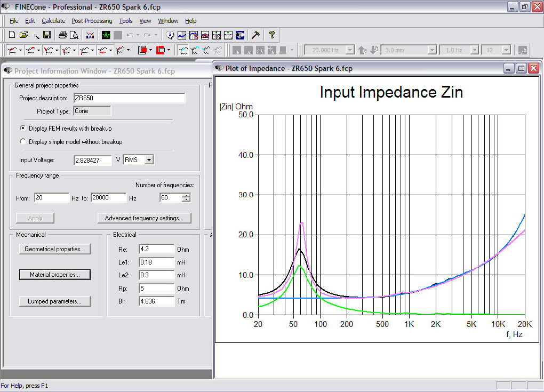Click the gray stop square icon
The height and width of the screenshot is (392, 544).
[x=118, y=35]
